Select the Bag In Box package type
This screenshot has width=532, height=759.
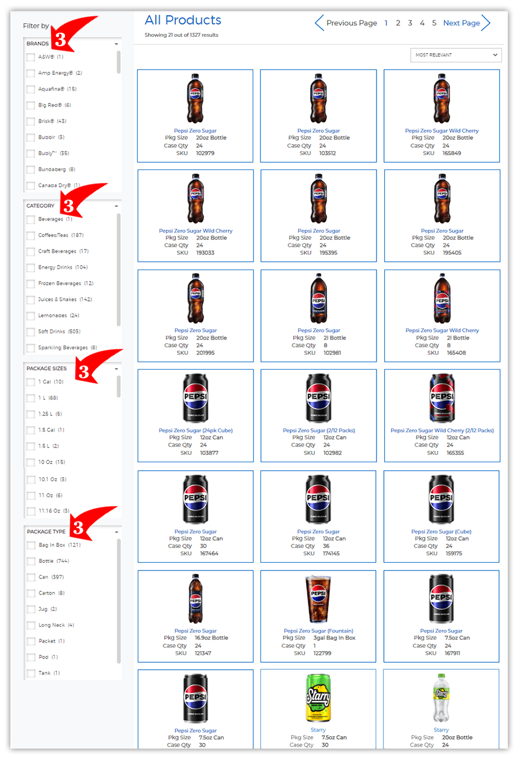[x=31, y=545]
